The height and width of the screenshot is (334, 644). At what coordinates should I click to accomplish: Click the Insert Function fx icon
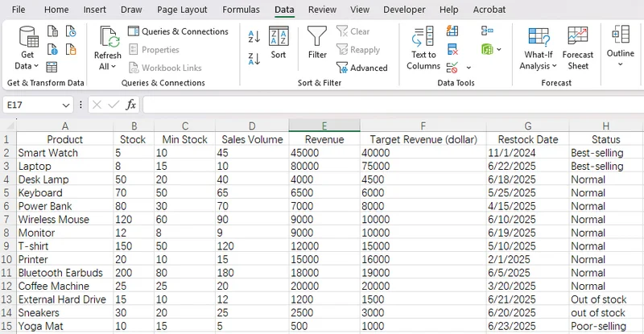[x=130, y=105]
